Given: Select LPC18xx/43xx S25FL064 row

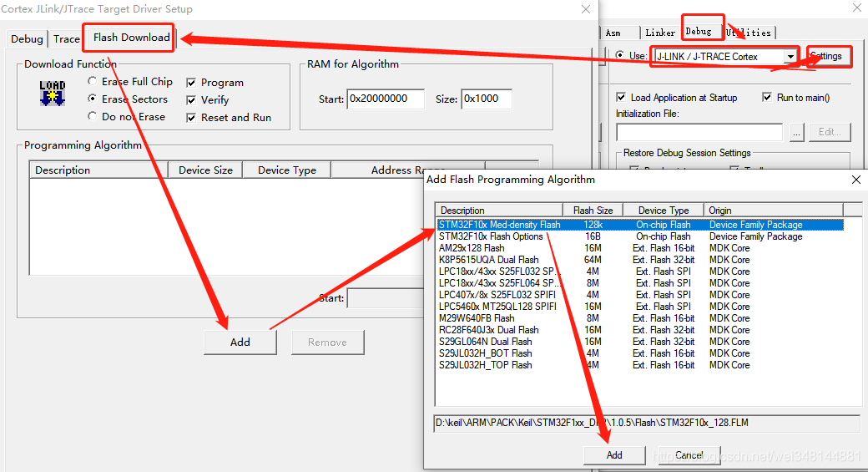Looking at the screenshot, I should [640, 283].
